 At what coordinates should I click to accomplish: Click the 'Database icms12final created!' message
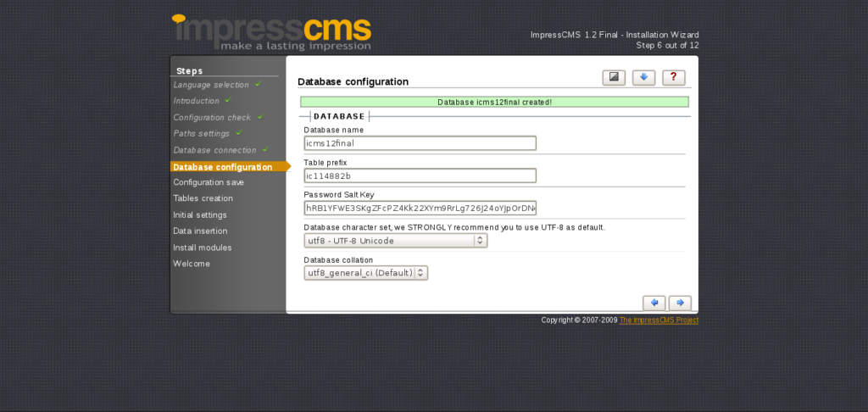click(x=494, y=102)
